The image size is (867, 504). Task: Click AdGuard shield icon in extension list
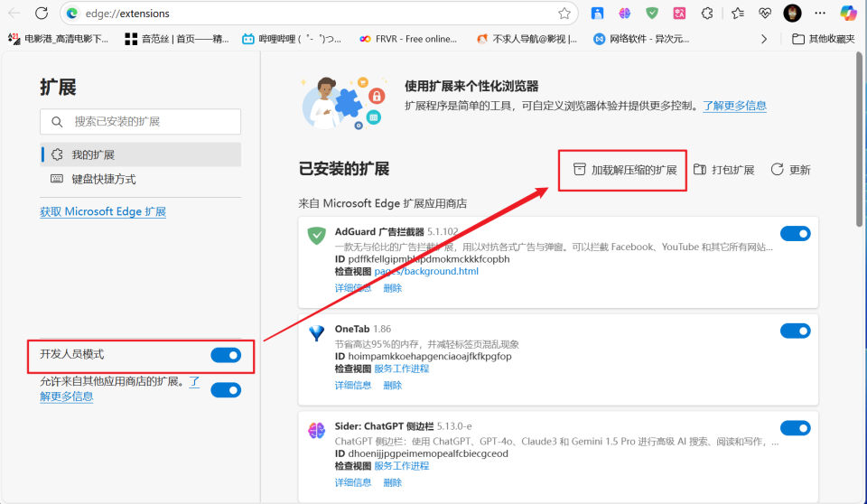(x=317, y=236)
